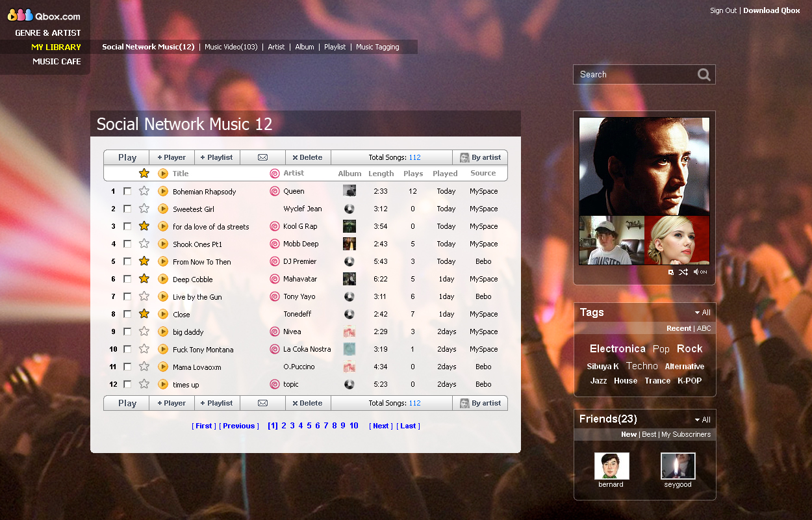Click the swirl icon beside Kool G Rap
The width and height of the screenshot is (812, 520).
coord(275,226)
